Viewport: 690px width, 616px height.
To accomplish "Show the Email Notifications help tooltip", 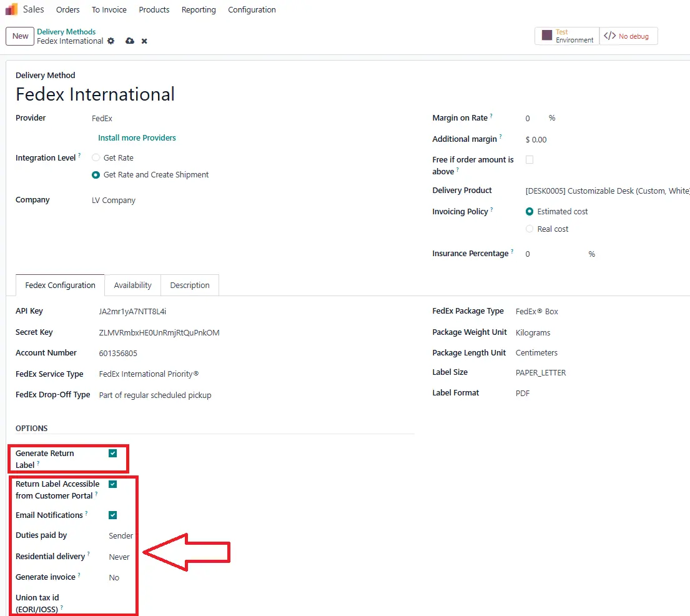I will 86,512.
